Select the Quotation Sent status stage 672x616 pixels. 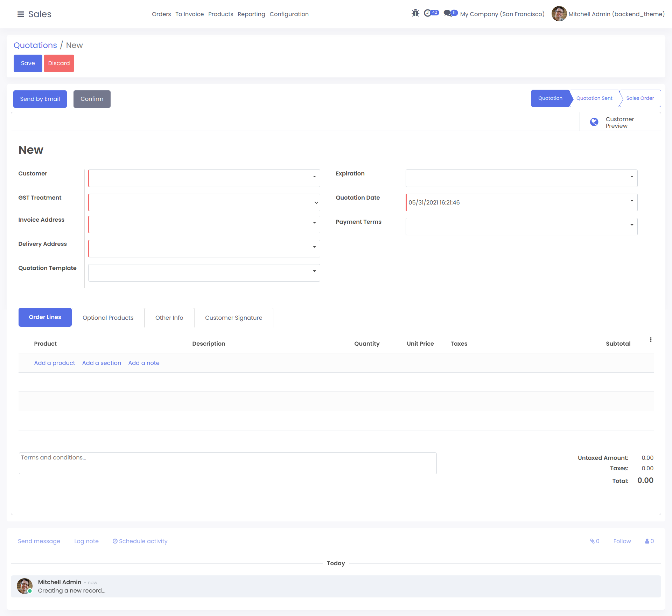(594, 98)
